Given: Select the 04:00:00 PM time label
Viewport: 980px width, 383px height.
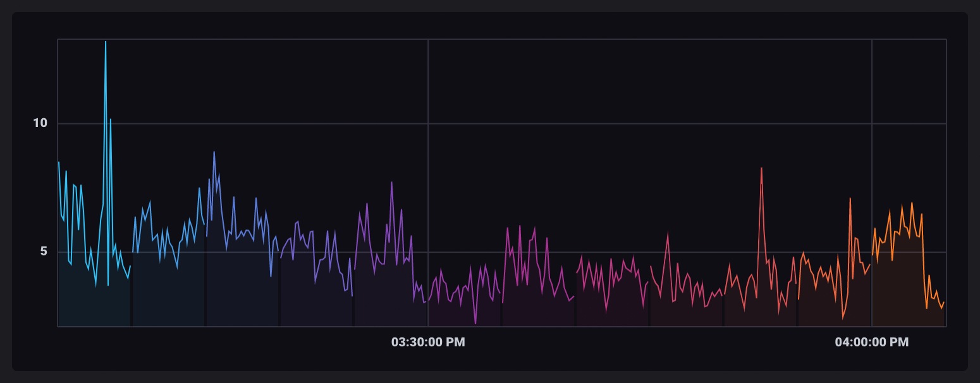Looking at the screenshot, I should (x=871, y=343).
